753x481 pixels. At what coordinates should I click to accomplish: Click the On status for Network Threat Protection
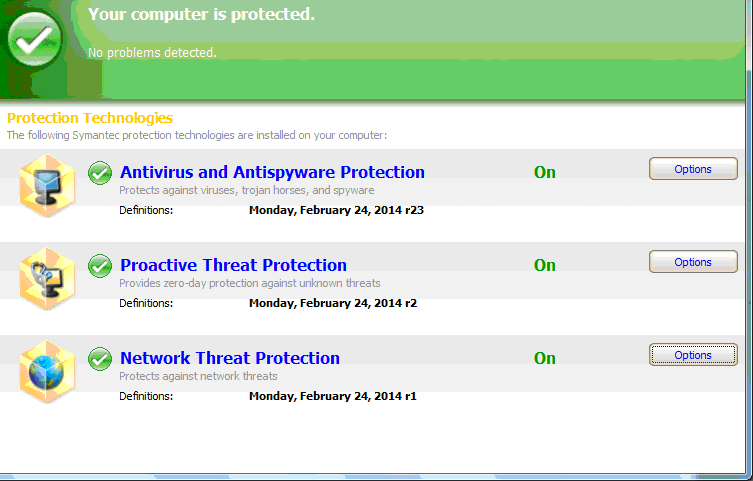pos(545,358)
